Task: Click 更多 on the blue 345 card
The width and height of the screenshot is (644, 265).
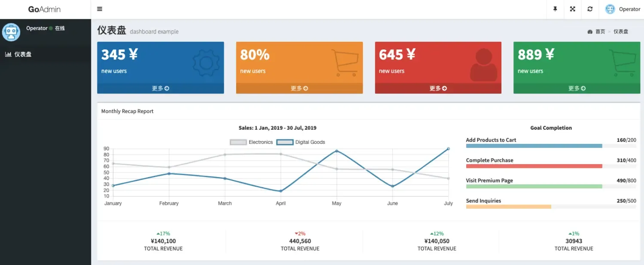Action: pos(160,88)
